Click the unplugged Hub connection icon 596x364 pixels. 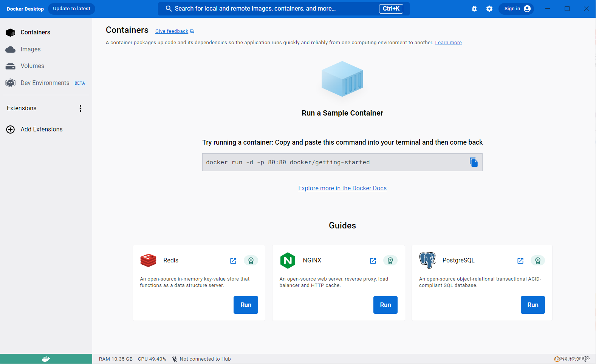(174, 359)
